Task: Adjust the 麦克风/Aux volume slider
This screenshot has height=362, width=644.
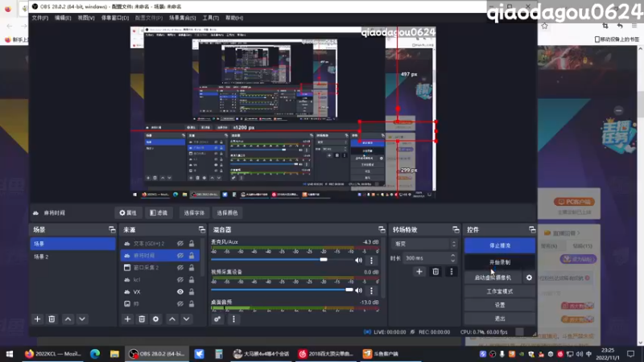Action: (281, 259)
